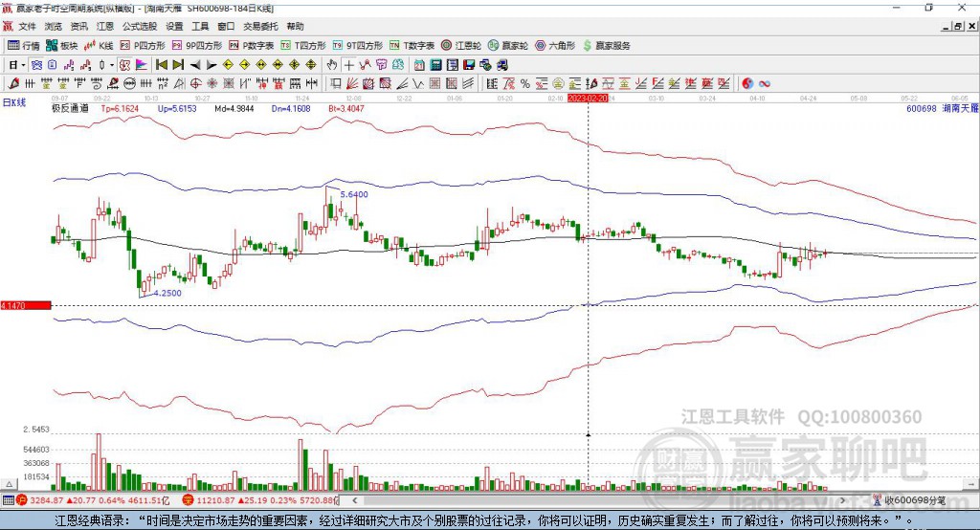Screen dimensions: 980x530
Task: Click the 3284.87 Shanghai index status entry
Action: coord(93,500)
